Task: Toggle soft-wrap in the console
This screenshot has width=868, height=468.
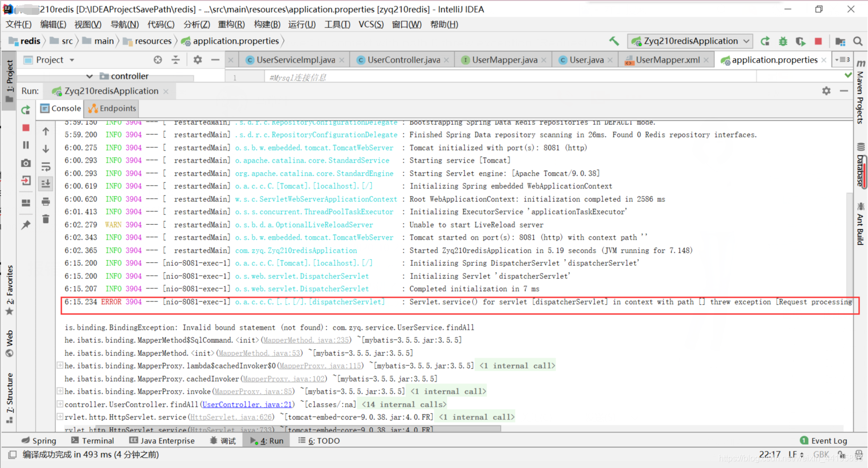Action: click(x=46, y=166)
